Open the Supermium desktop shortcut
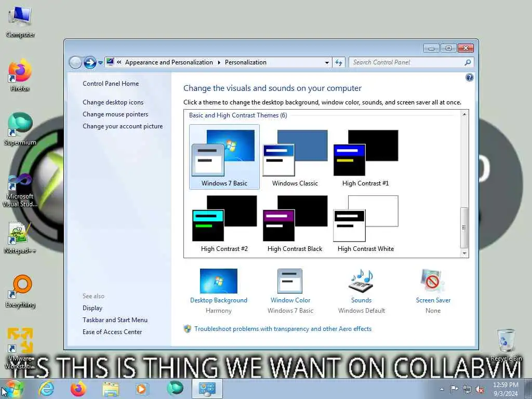This screenshot has width=532, height=399. point(20,129)
